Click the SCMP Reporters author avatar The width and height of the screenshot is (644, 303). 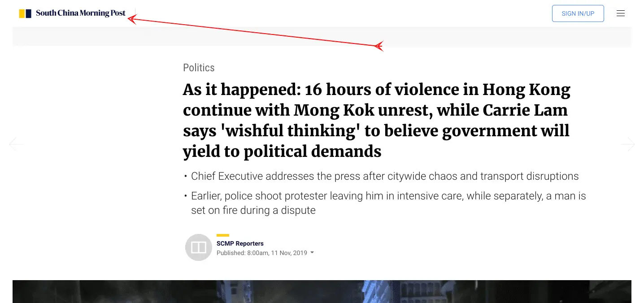pyautogui.click(x=199, y=247)
